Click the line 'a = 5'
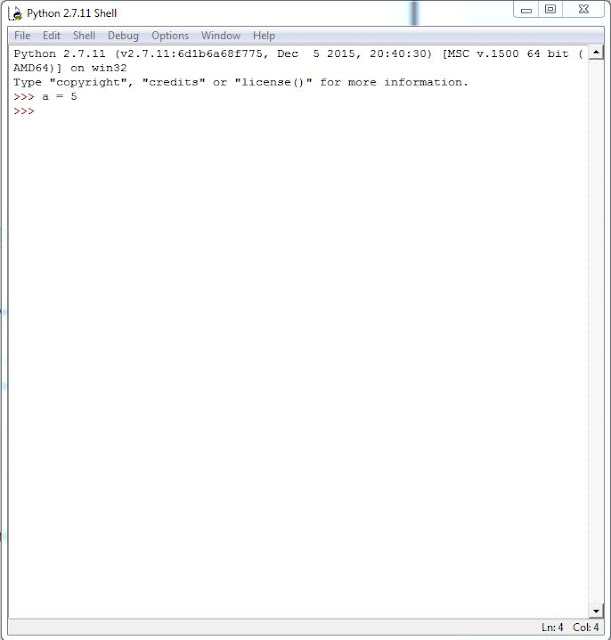The width and height of the screenshot is (611, 640). pyautogui.click(x=60, y=97)
